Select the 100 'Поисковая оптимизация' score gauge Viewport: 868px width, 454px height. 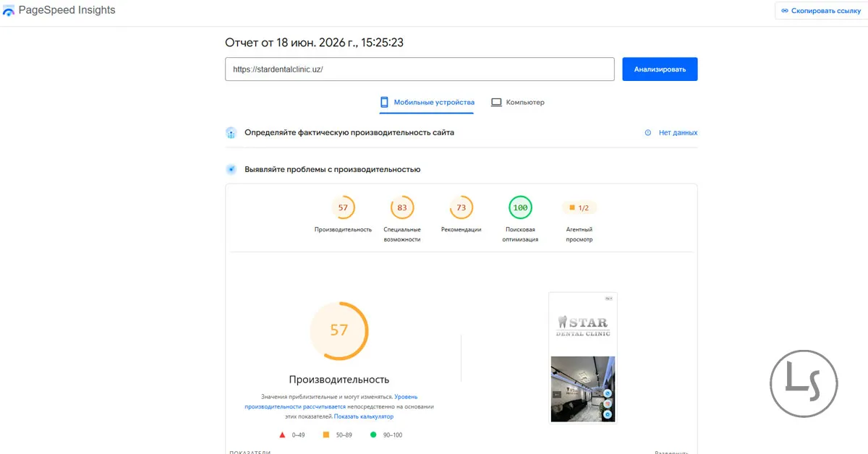click(x=520, y=208)
